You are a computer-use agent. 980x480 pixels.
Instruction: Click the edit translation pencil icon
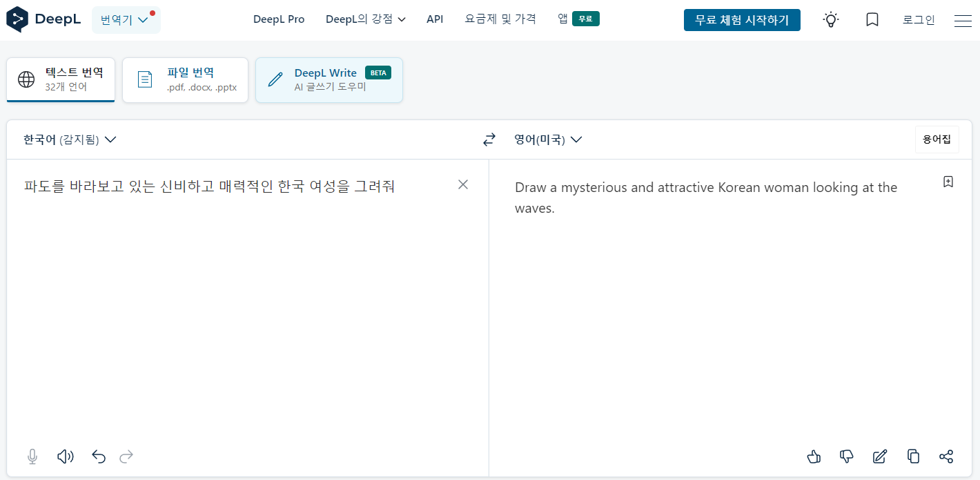(880, 457)
